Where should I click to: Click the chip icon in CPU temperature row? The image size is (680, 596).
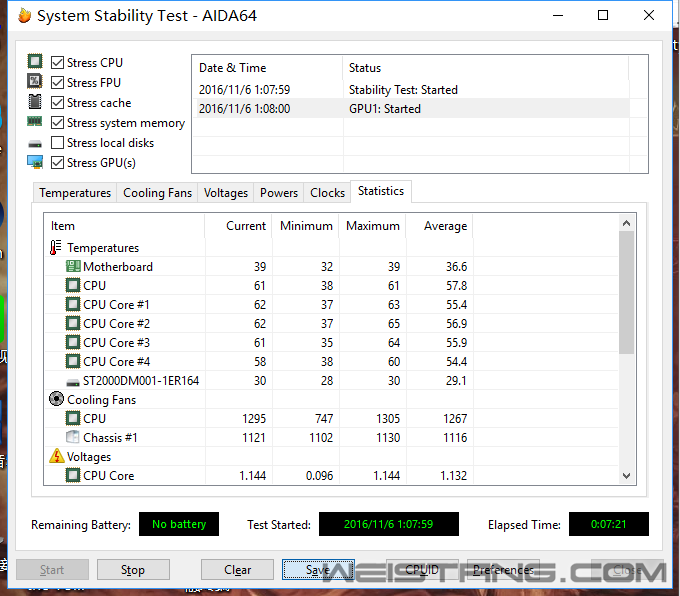(x=73, y=285)
